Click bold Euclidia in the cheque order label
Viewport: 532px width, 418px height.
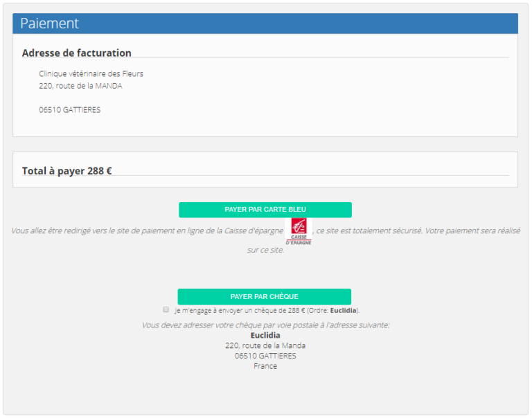(343, 311)
